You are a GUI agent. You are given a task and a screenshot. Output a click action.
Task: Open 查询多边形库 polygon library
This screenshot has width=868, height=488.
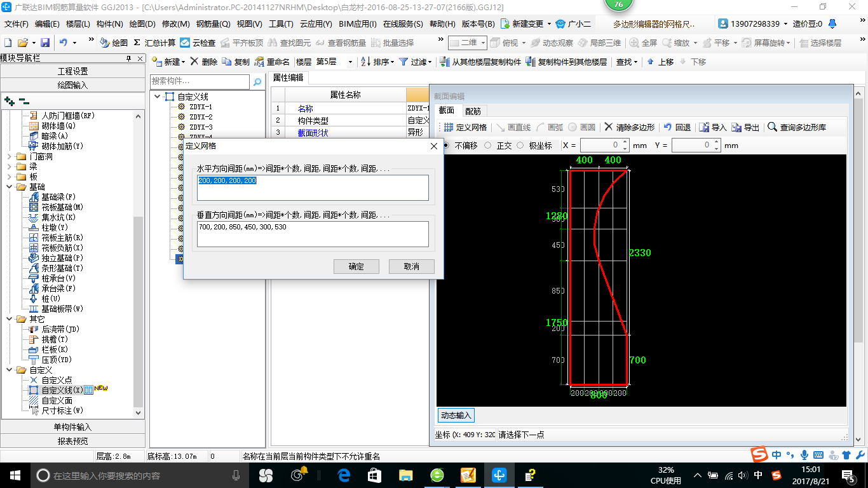pyautogui.click(x=797, y=127)
